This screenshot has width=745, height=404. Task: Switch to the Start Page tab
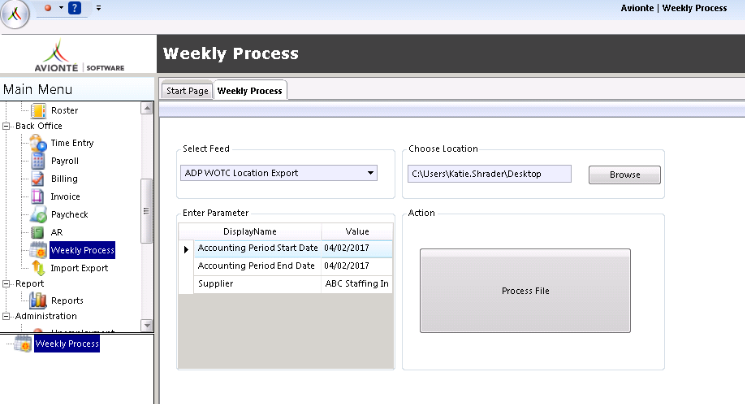click(x=187, y=91)
